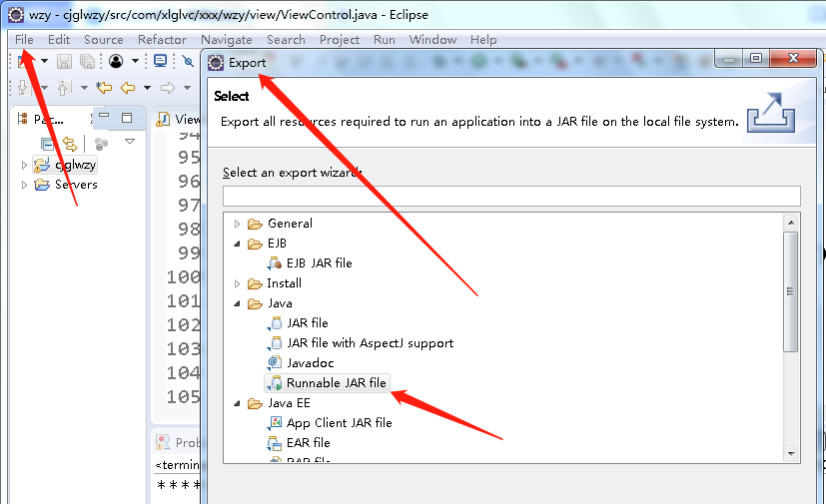
Task: Select the JAR file export wizard
Action: tap(299, 322)
